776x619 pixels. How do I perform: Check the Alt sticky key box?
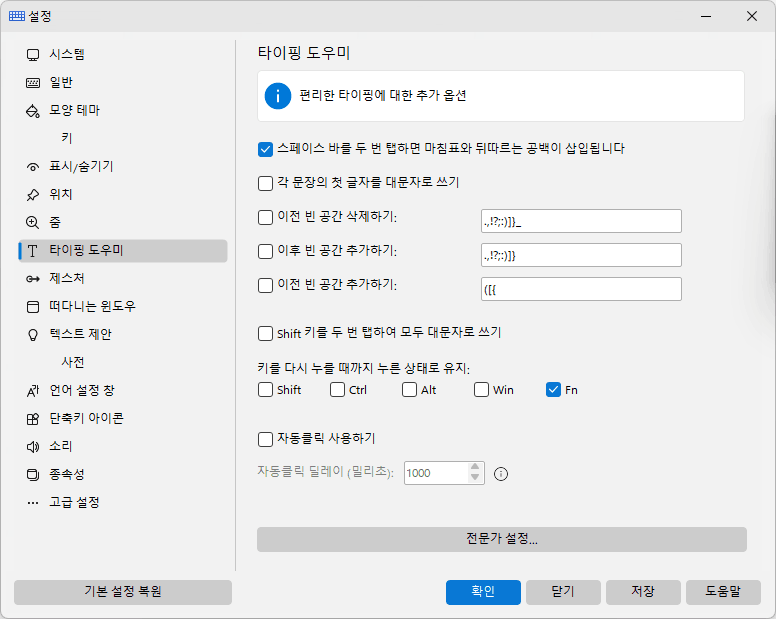tap(409, 390)
